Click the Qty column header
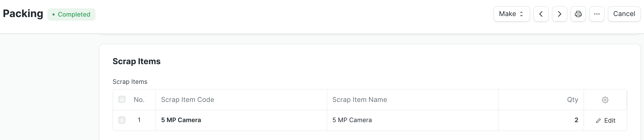The image size is (644, 140). pos(572,100)
